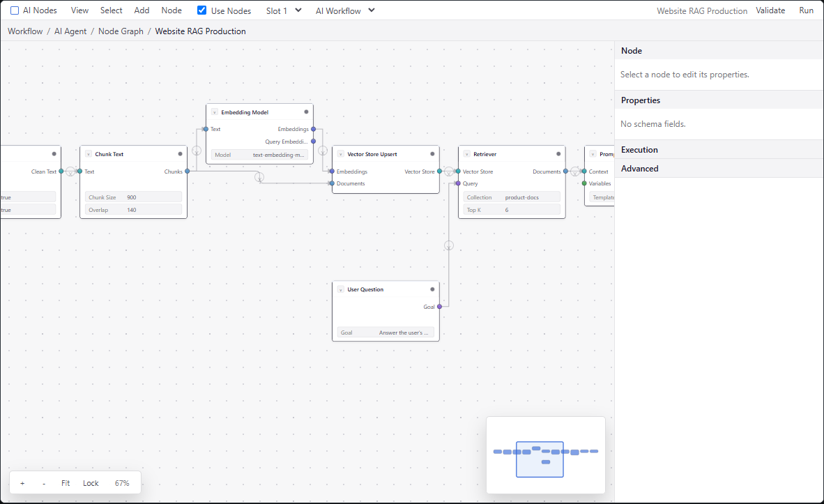Click Vector Store output socket on Upsert node
Screen dimensions: 824x504
tap(440, 171)
